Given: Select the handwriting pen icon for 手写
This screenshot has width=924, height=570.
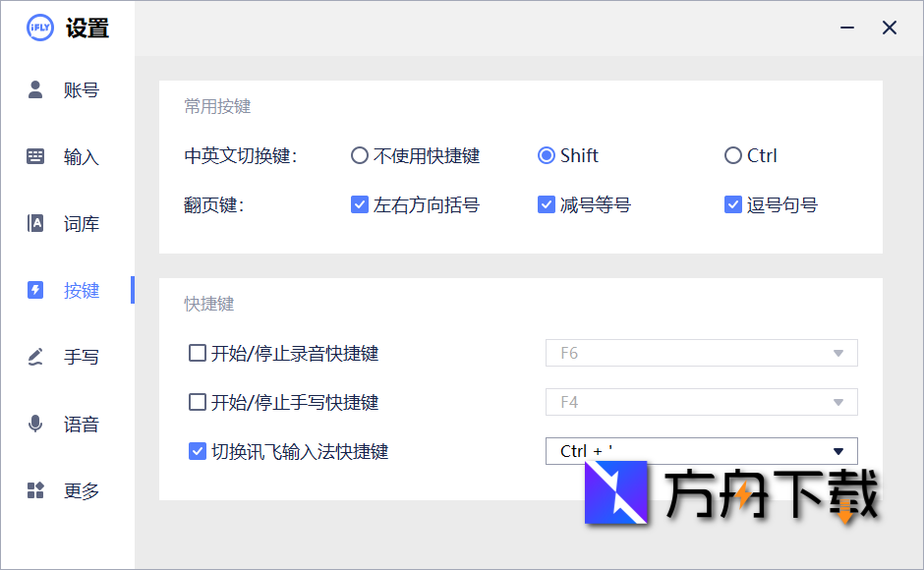Looking at the screenshot, I should [x=36, y=357].
